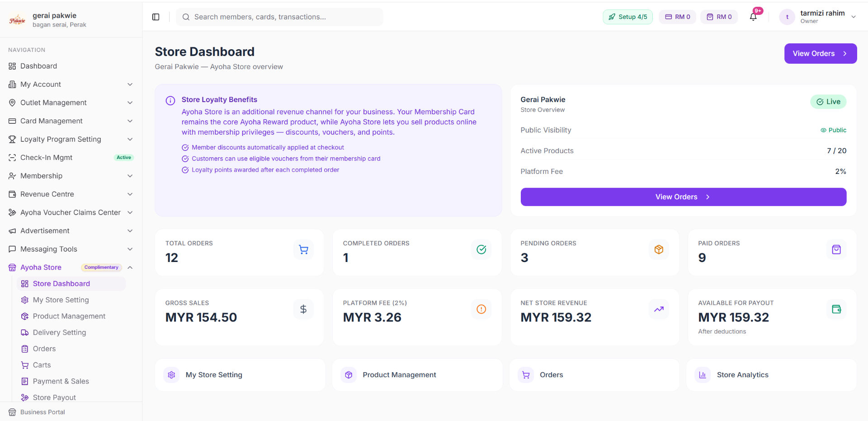Click the cube icon in Product Management card
Image resolution: width=868 pixels, height=421 pixels.
tap(349, 375)
